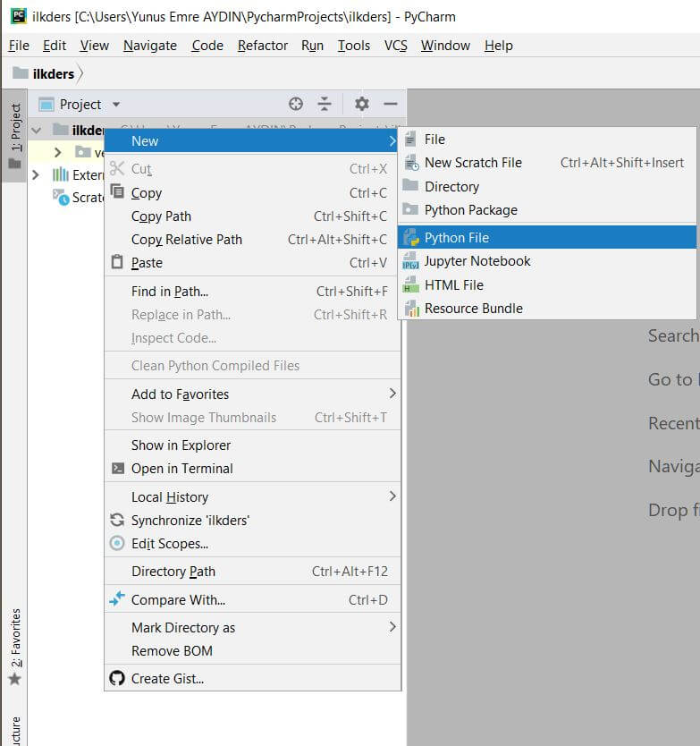Screen dimensions: 700x746
Task: Click the Jupyter Notebook icon
Action: 410,260
